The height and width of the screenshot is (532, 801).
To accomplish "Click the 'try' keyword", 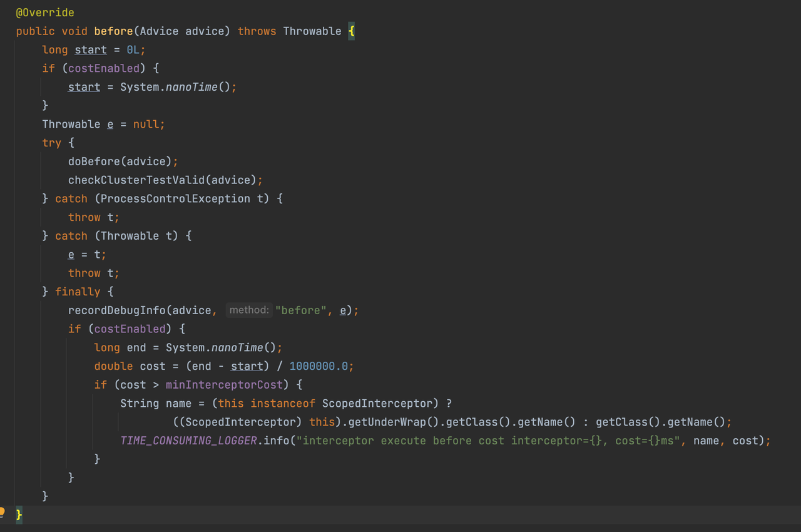I will coord(52,143).
